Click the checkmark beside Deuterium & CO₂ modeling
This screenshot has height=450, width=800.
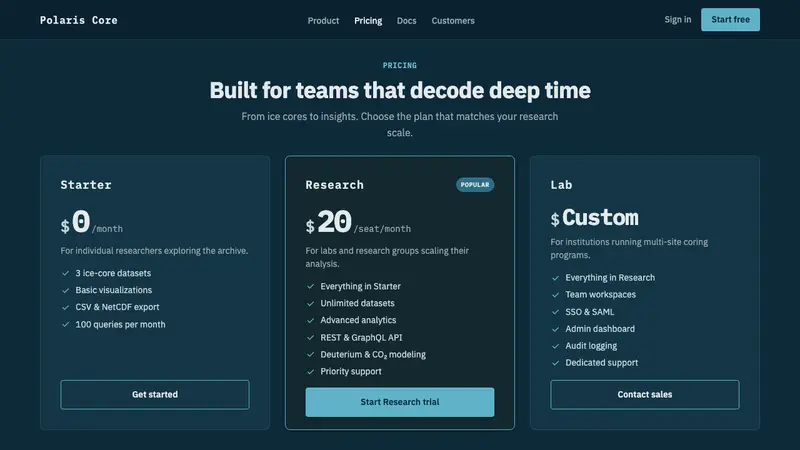pyautogui.click(x=310, y=355)
